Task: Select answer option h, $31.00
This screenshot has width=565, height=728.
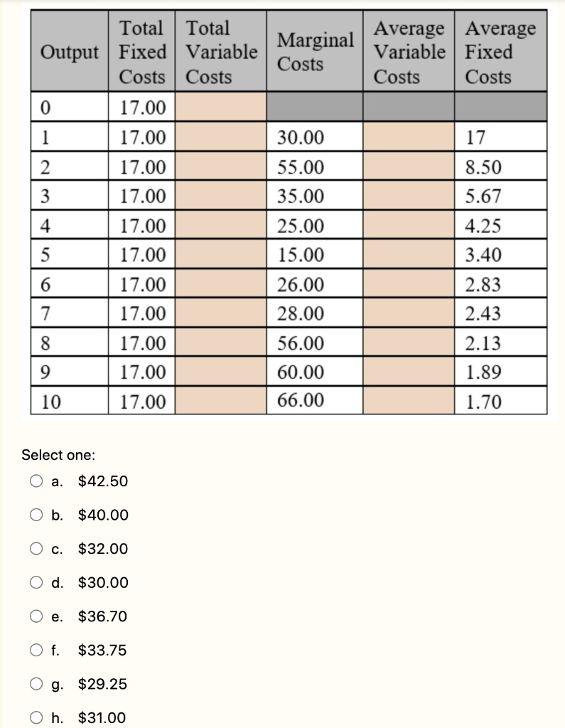Action: pyautogui.click(x=36, y=718)
